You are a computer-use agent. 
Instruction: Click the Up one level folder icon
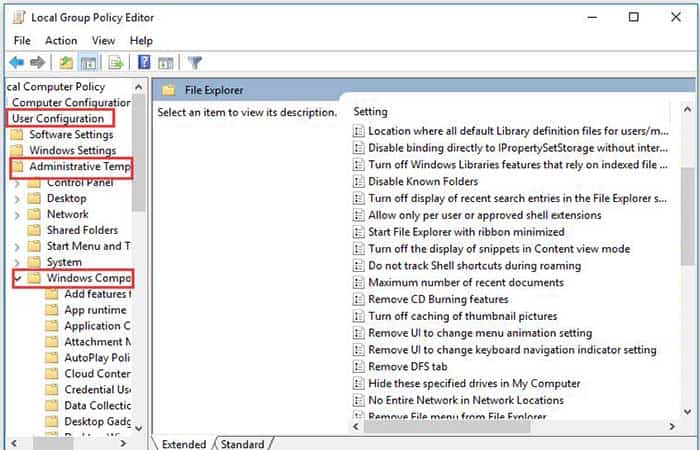(x=66, y=62)
